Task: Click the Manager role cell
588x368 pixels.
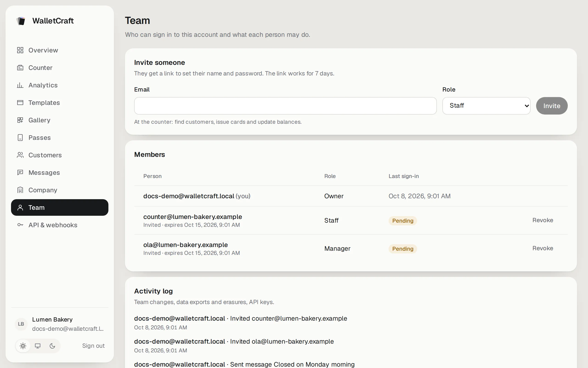Action: [x=337, y=248]
